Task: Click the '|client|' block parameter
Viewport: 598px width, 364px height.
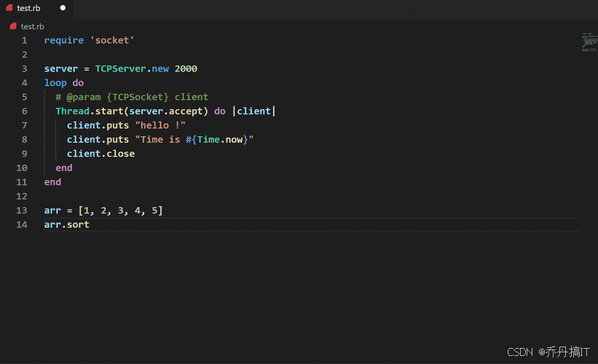Action: pyautogui.click(x=254, y=111)
